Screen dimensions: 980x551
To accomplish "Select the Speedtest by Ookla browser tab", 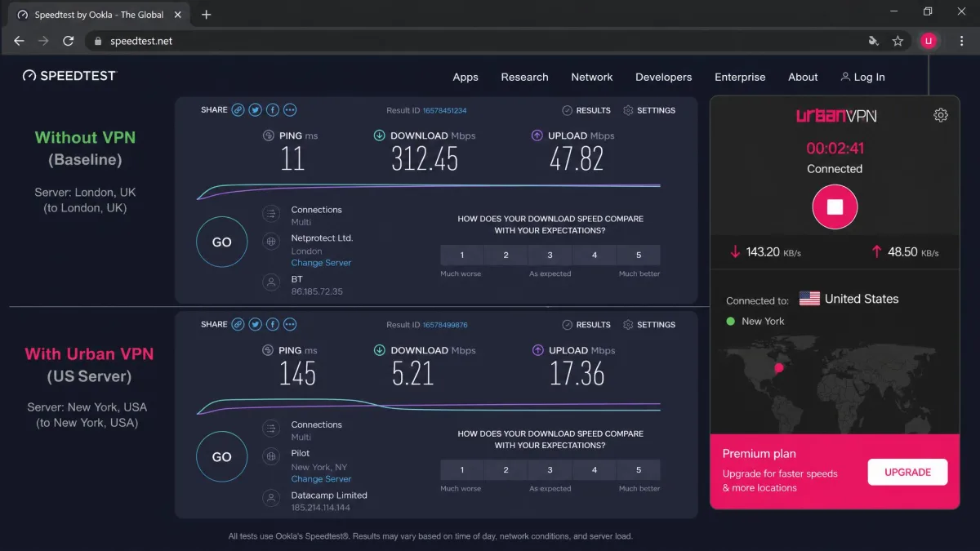I will click(99, 15).
